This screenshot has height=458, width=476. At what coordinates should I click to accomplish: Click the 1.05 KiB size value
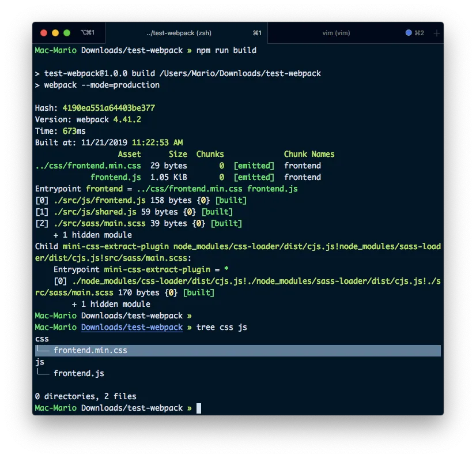coord(169,178)
